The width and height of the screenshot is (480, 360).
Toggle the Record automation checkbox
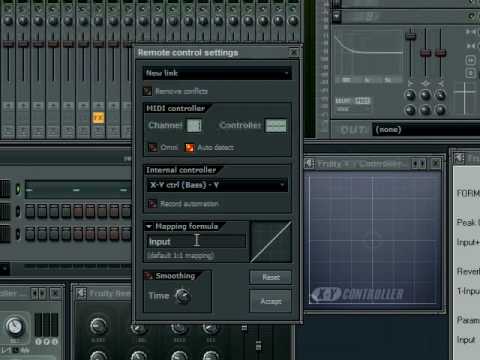click(x=152, y=203)
